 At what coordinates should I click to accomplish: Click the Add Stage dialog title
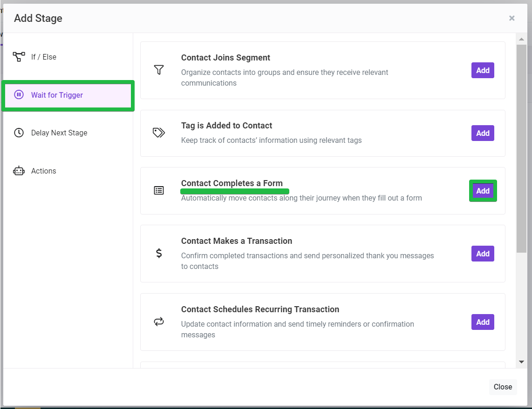pos(38,18)
